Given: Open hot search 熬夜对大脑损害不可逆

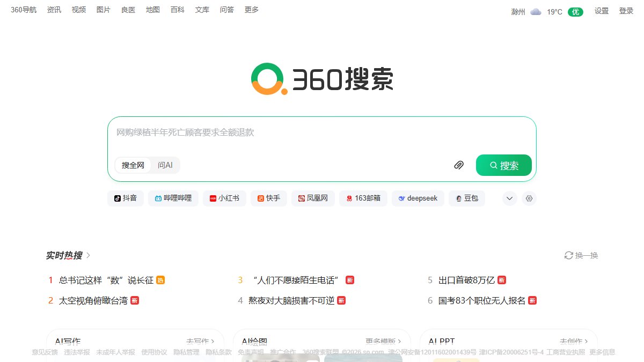Looking at the screenshot, I should click(x=291, y=300).
